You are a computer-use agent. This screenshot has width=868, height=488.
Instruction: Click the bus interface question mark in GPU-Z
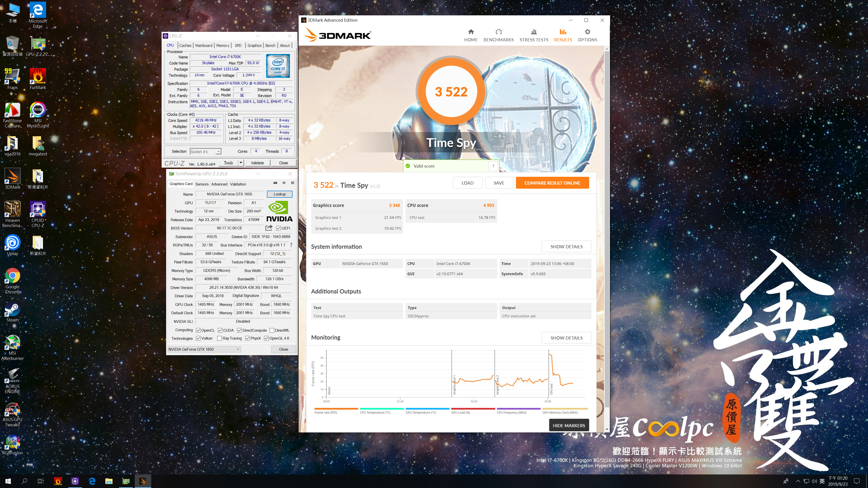[x=291, y=245]
